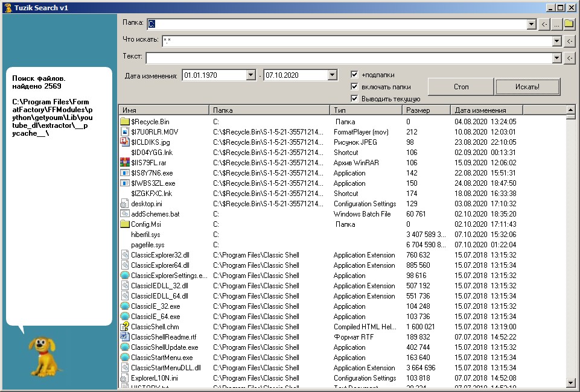Select the $Recycle.Bin folder icon
580x392 pixels.
pyautogui.click(x=125, y=122)
